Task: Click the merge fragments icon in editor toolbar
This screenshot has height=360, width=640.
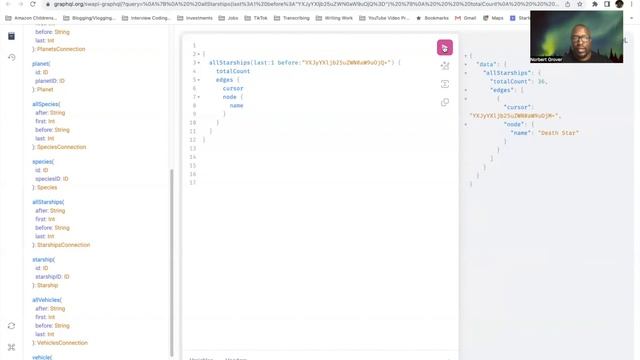Action: (x=444, y=84)
